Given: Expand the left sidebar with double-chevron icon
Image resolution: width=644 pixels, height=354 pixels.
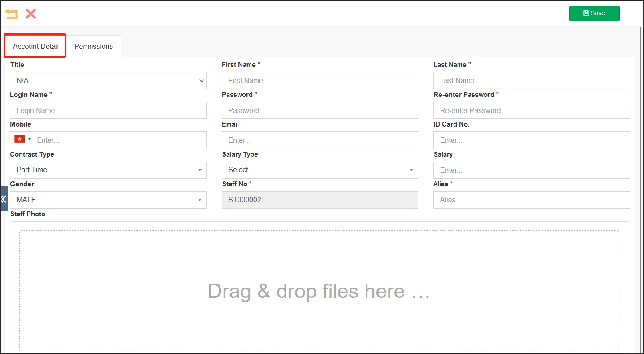Looking at the screenshot, I should pyautogui.click(x=4, y=199).
